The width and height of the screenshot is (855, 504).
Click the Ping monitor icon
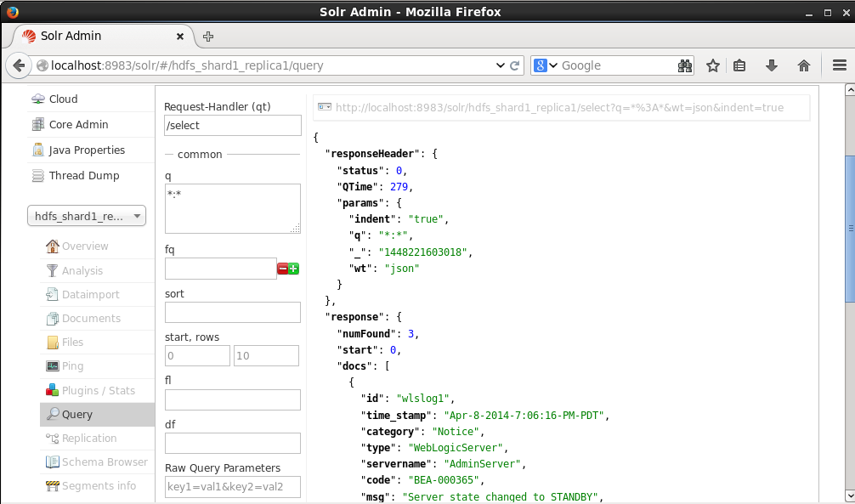pos(53,366)
